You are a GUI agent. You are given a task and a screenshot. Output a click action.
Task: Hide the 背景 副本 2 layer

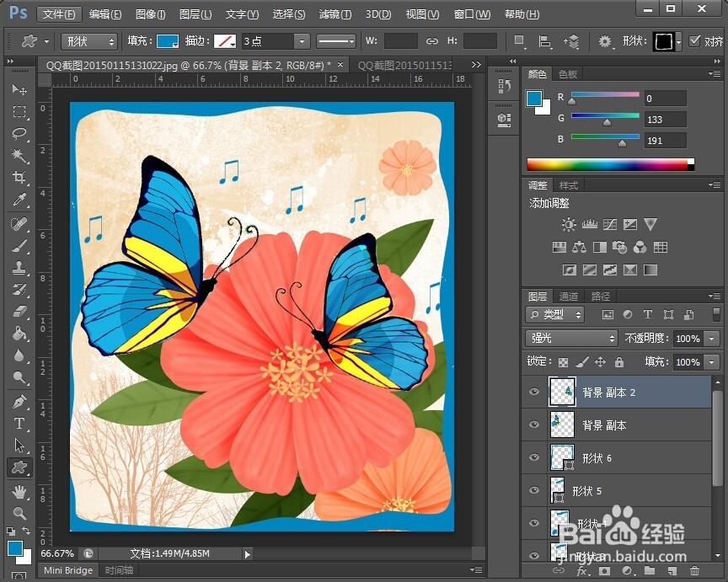(x=533, y=392)
